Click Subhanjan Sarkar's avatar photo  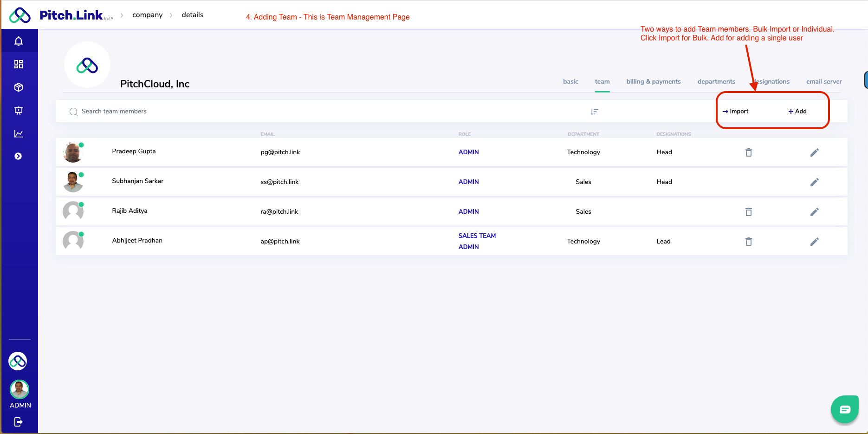click(x=73, y=182)
